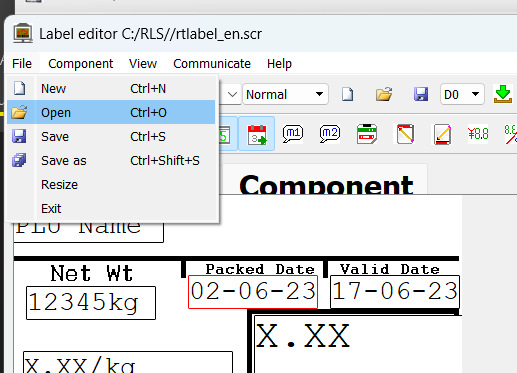This screenshot has width=517, height=373.
Task: Expand the combo box left of Normal
Action: tap(232, 94)
